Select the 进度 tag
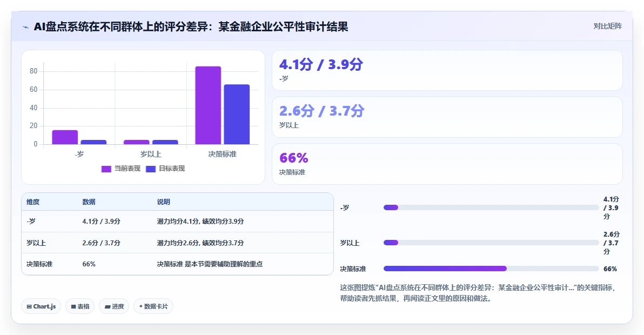644x335 pixels. click(x=114, y=306)
